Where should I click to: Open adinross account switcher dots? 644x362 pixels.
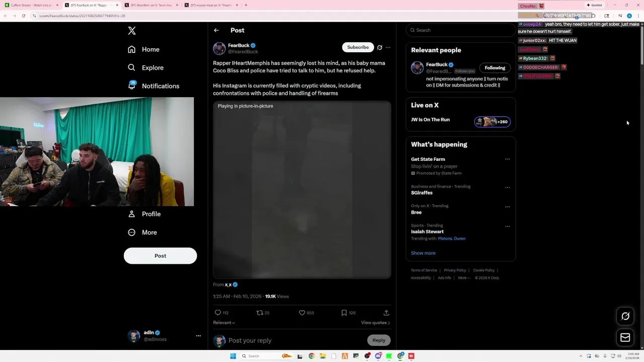click(198, 336)
